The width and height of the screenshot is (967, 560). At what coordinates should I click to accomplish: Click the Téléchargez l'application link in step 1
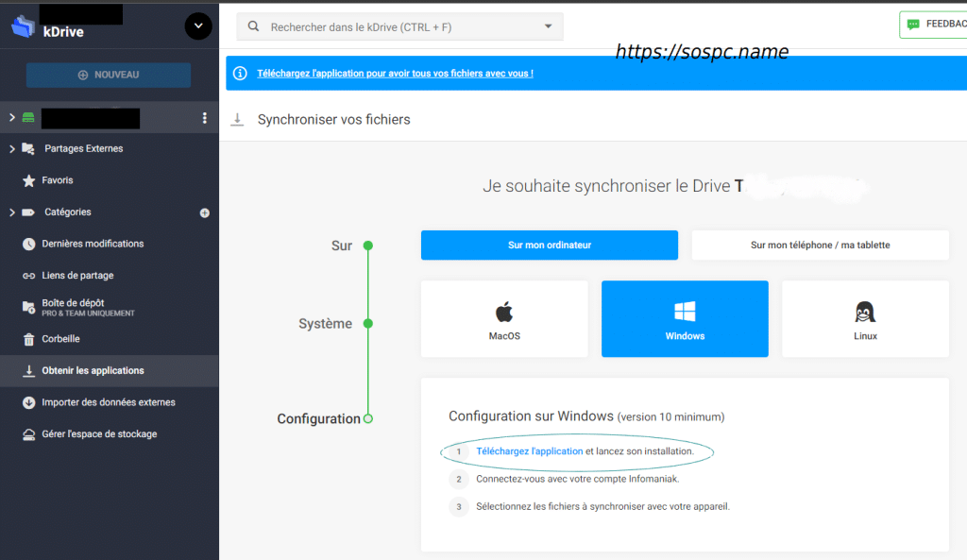coord(529,451)
